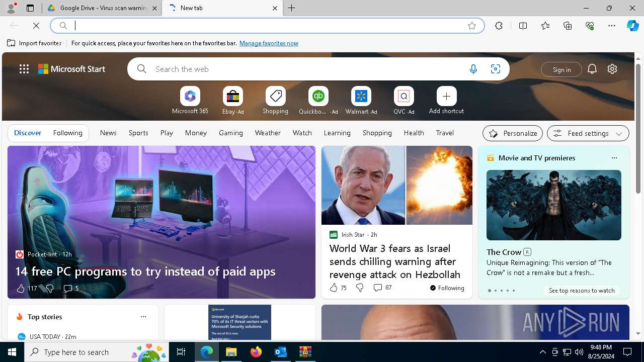Click the Personalize button
Screen dimensions: 644x362
pyautogui.click(x=513, y=133)
